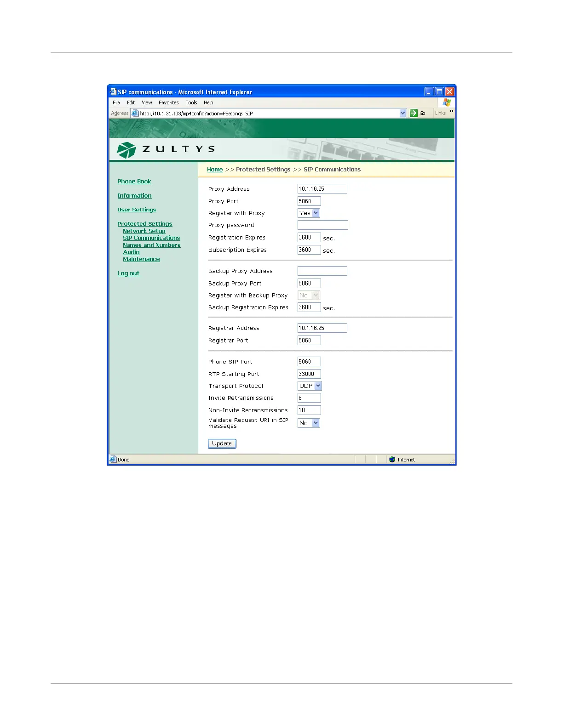Click the Phone SIP Port field
The image size is (563, 728).
click(309, 361)
